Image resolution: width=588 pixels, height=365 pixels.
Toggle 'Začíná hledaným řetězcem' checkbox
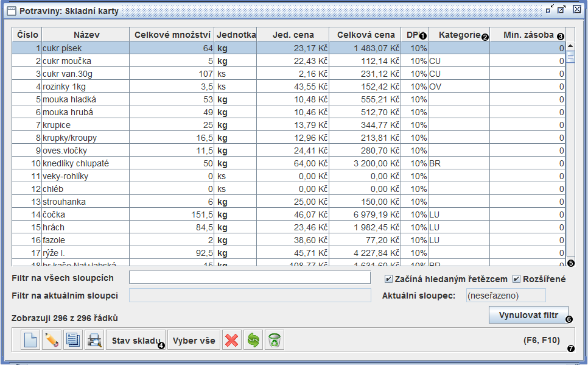pos(389,279)
